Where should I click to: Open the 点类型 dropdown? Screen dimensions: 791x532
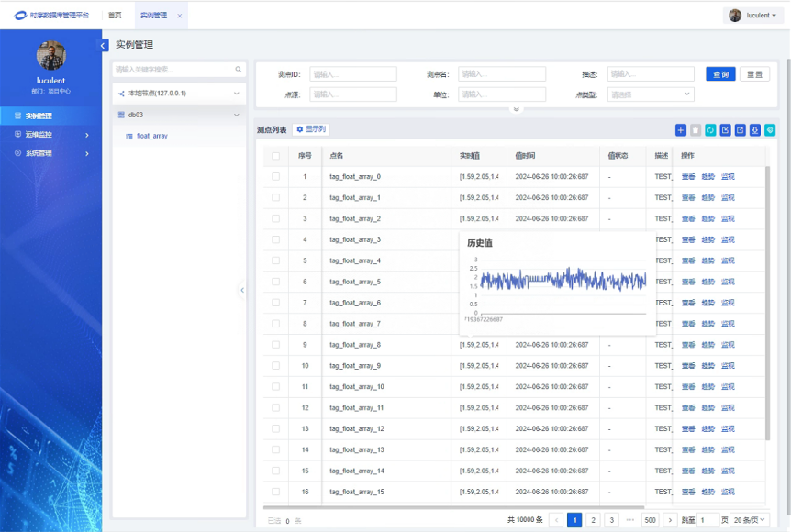[x=651, y=94]
